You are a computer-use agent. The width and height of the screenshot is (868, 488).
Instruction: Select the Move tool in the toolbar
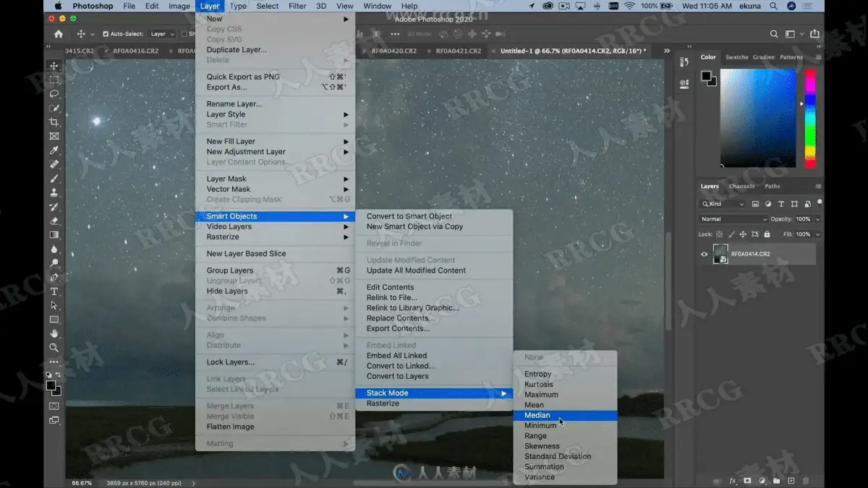tap(54, 66)
